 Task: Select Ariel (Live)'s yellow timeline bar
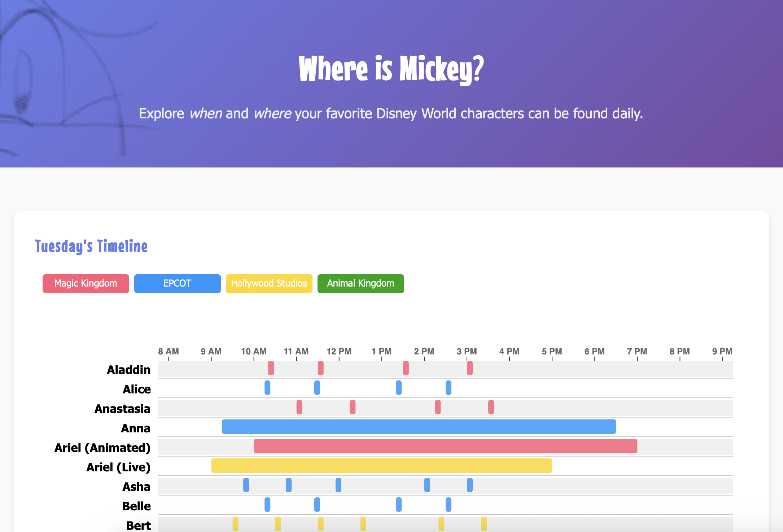point(381,466)
